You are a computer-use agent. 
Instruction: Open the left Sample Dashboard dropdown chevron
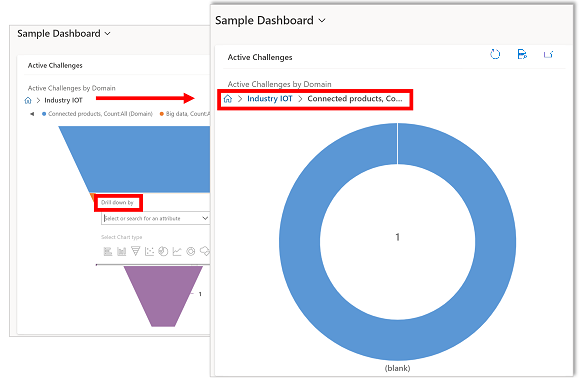point(107,34)
